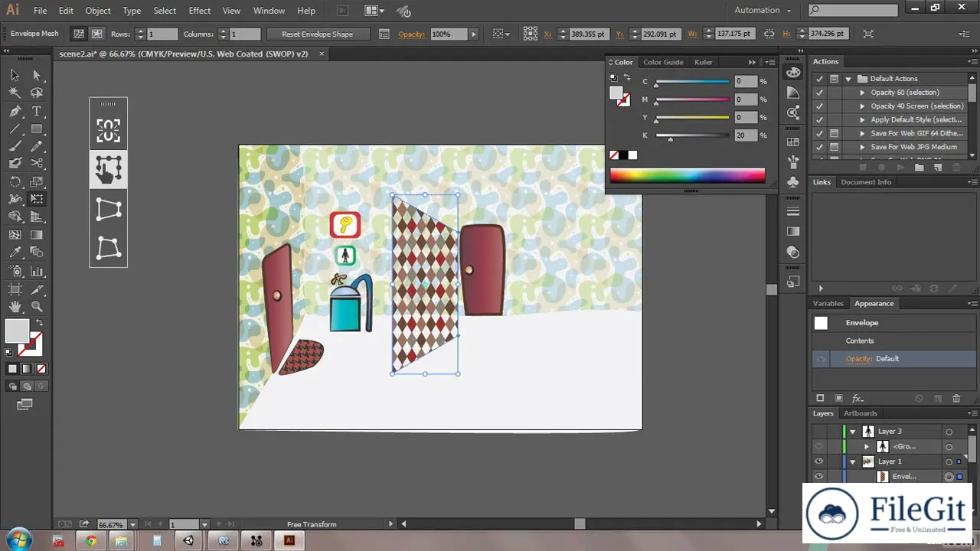The width and height of the screenshot is (980, 551).
Task: Select the Eyedropper tool
Action: (x=15, y=253)
